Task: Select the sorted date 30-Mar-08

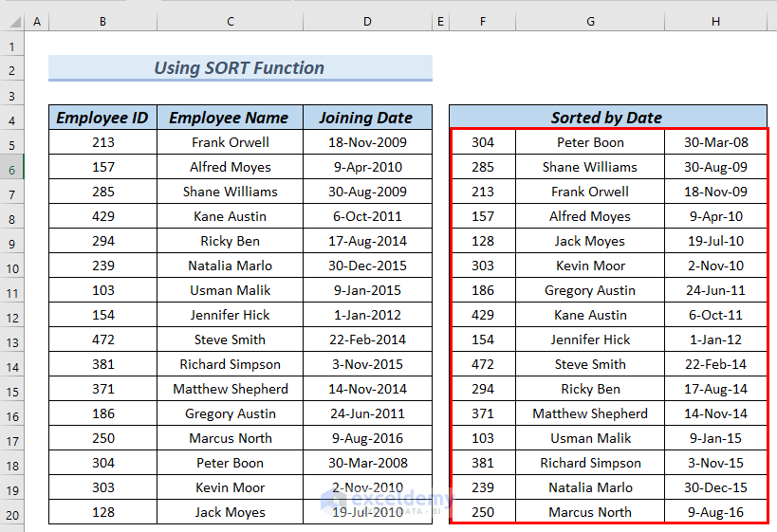Action: [715, 142]
